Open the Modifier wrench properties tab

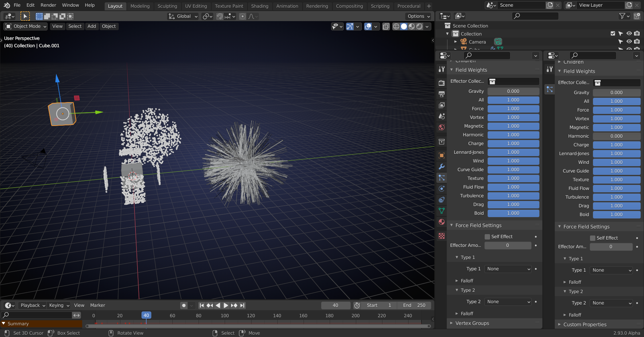point(442,167)
